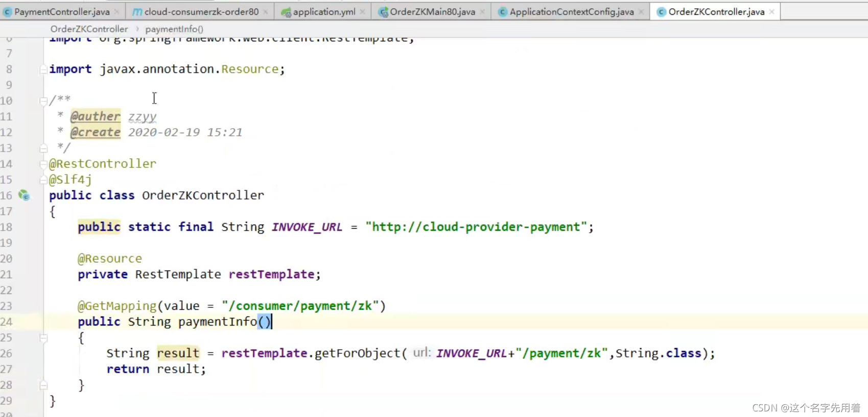The width and height of the screenshot is (868, 417).
Task: Select the OrderZKController.java tab
Action: (716, 12)
